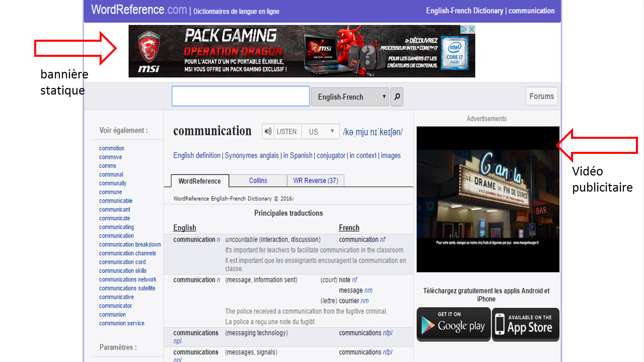Click the French translation 'message nm'
The width and height of the screenshot is (644, 362).
[x=356, y=290]
